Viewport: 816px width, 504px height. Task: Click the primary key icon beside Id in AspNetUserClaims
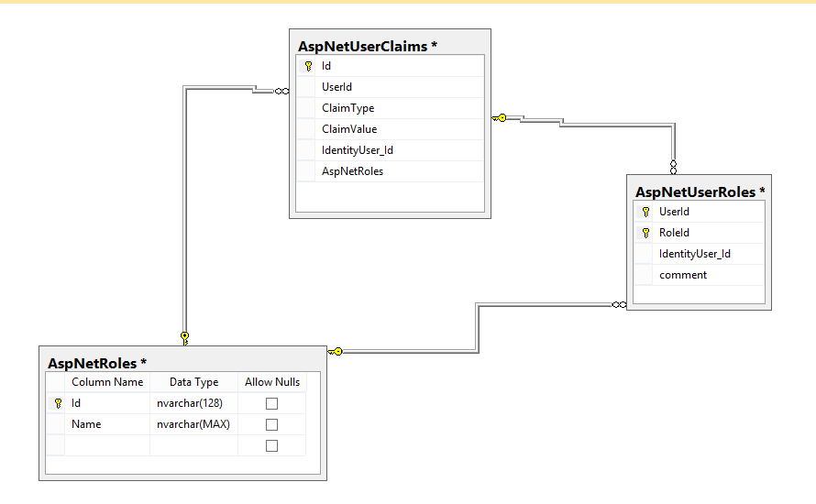(308, 66)
